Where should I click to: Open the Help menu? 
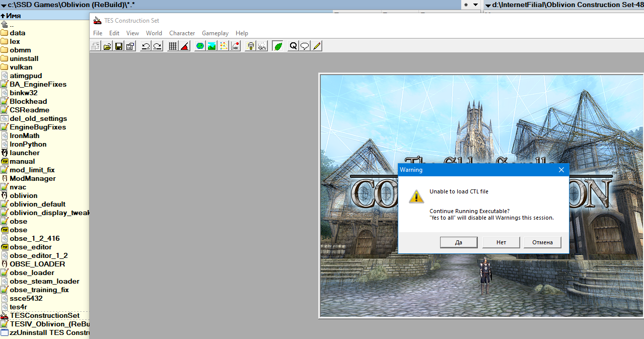[x=242, y=33]
